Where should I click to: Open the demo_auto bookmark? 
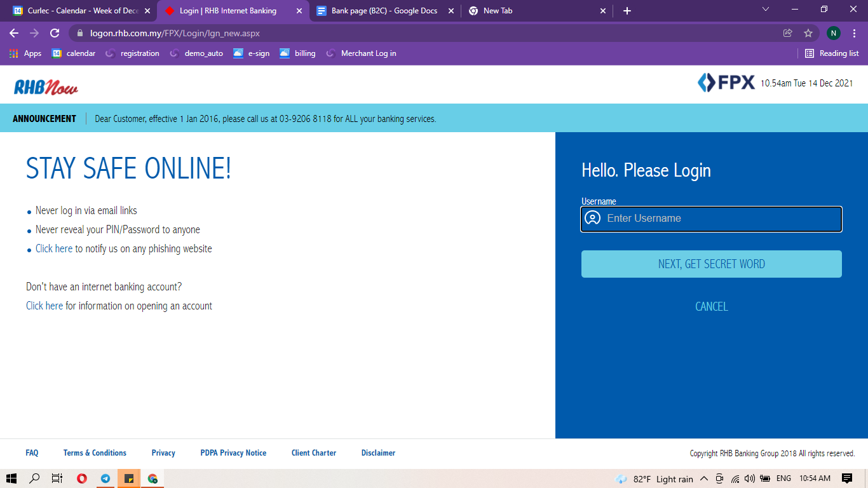[x=196, y=53]
